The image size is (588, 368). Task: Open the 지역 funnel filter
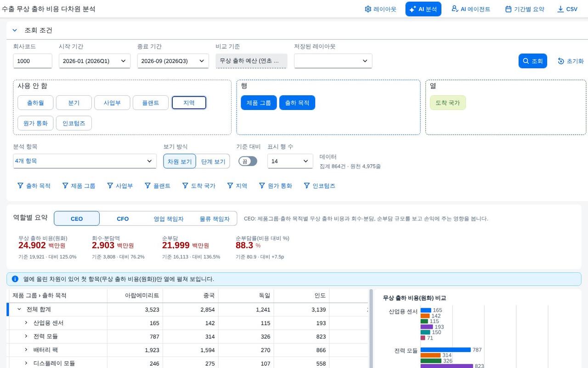237,186
